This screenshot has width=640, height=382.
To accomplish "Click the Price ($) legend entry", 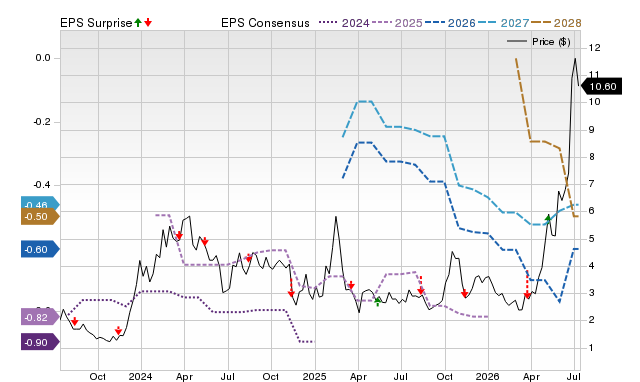I will point(539,42).
